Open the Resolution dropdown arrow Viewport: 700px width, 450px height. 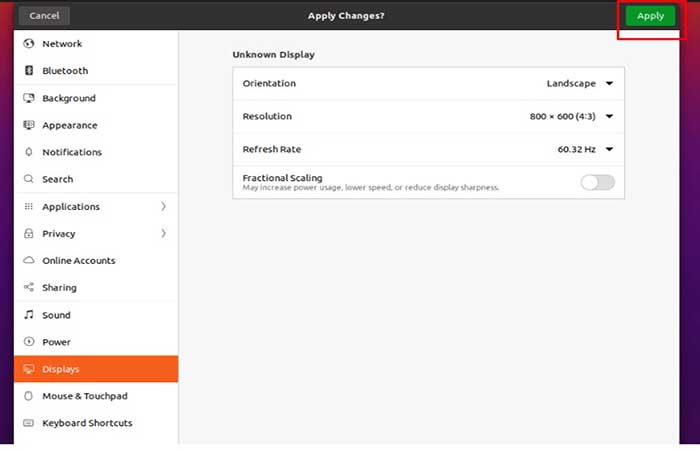coord(609,117)
